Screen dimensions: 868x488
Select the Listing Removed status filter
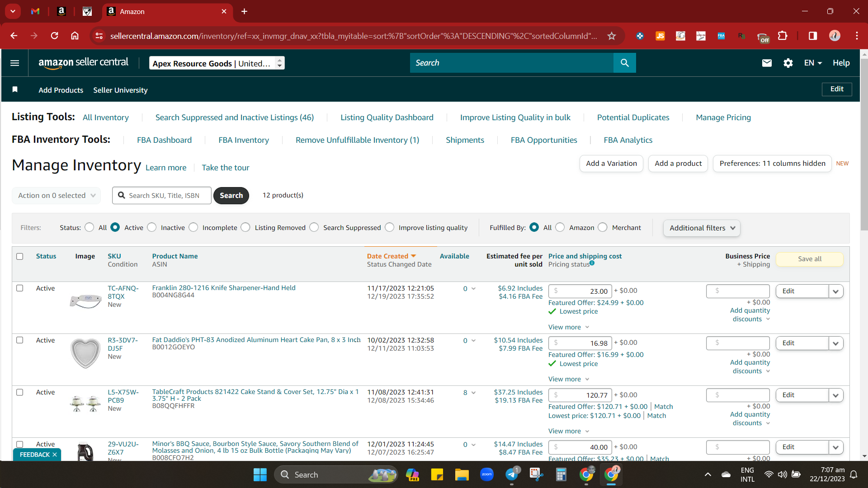pos(245,227)
